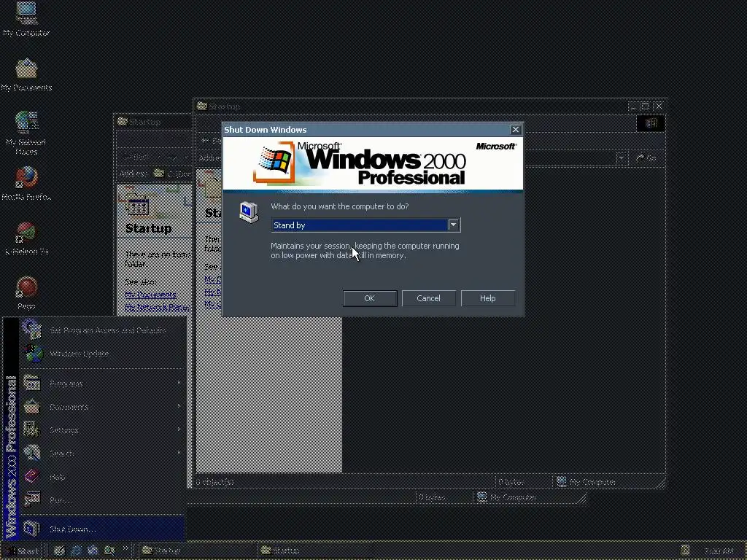Click Windows logo throbber in Startup window
Image resolution: width=747 pixels, height=560 pixels.
coord(650,123)
